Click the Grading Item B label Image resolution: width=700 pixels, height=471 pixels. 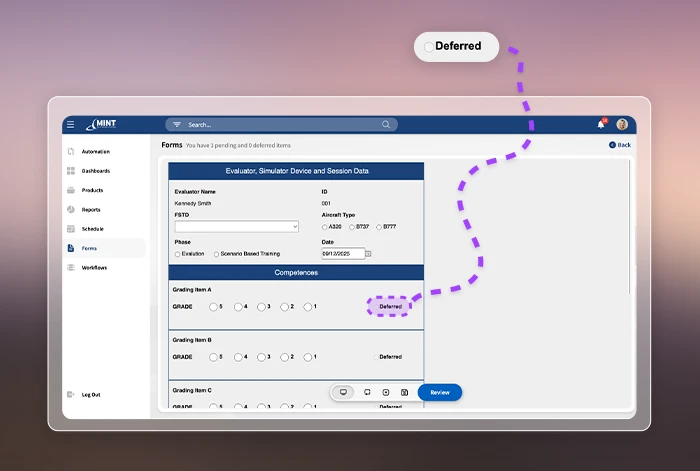pos(192,340)
